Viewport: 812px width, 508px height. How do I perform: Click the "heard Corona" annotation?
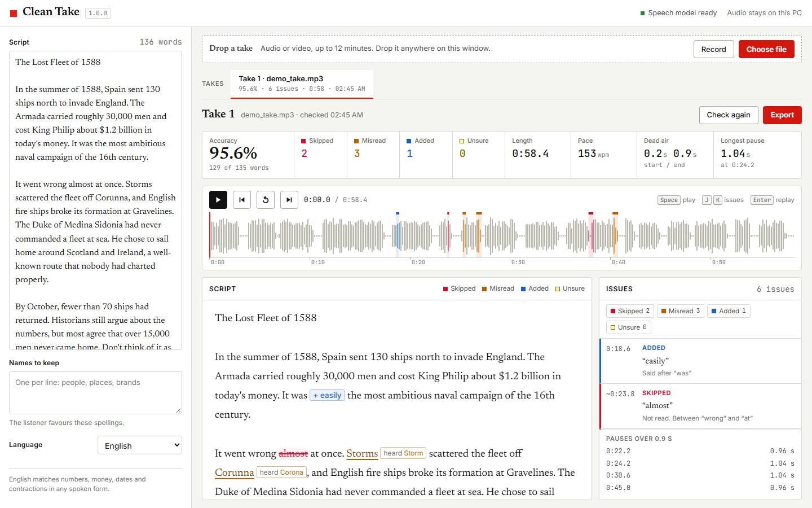281,472
